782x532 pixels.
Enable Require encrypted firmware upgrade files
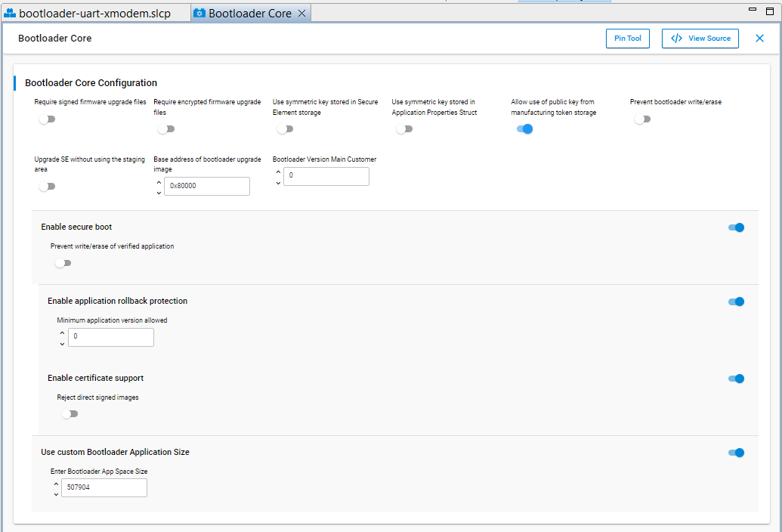166,128
